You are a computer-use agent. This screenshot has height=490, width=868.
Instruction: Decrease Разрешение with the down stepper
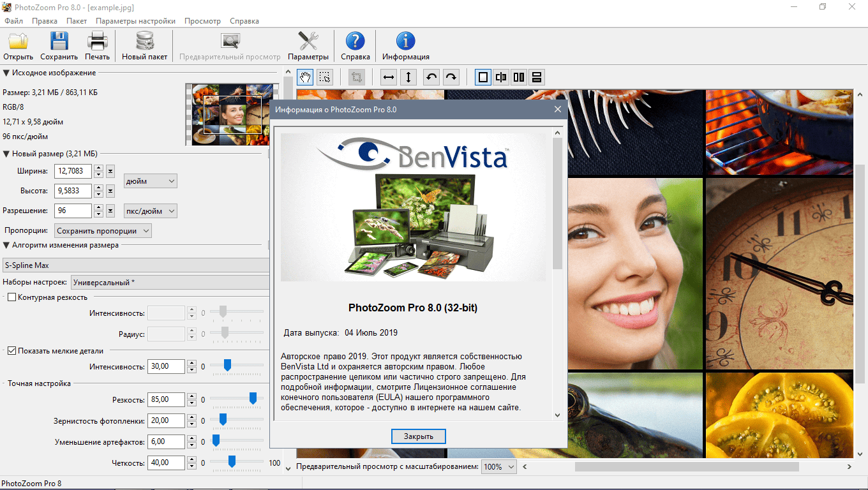coord(98,214)
